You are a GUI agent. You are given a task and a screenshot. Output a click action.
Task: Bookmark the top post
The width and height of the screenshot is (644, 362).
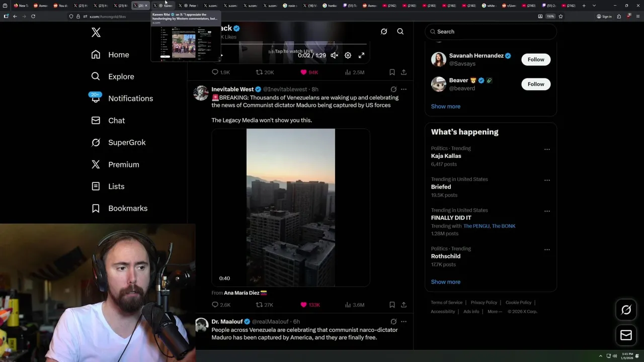[392, 72]
